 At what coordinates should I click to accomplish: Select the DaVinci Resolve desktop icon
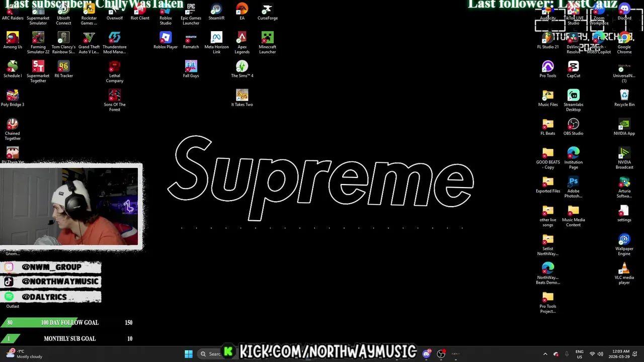point(574,43)
